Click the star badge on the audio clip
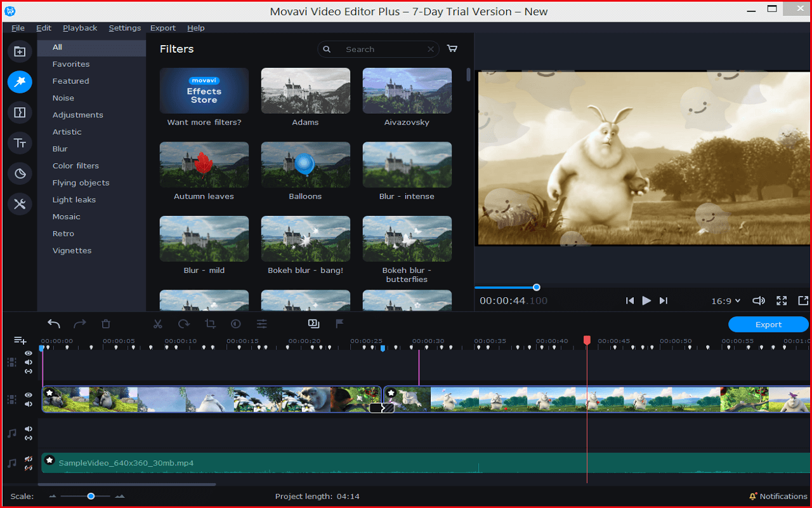 click(49, 460)
